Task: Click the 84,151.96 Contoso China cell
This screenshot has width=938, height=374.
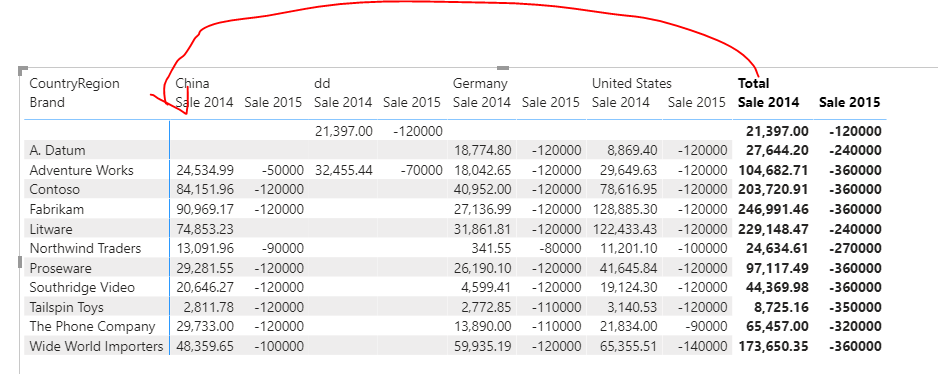Action: [x=205, y=190]
